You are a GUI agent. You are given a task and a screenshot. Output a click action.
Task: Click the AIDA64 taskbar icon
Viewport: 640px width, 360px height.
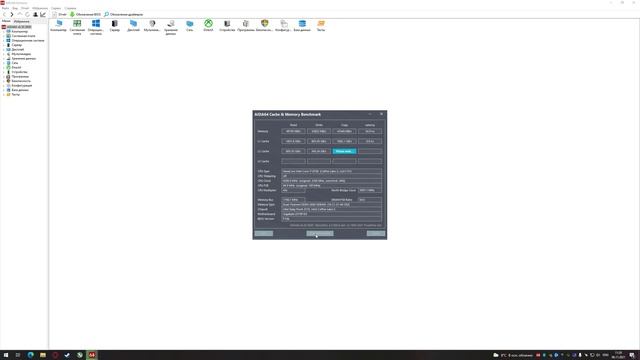click(x=92, y=355)
